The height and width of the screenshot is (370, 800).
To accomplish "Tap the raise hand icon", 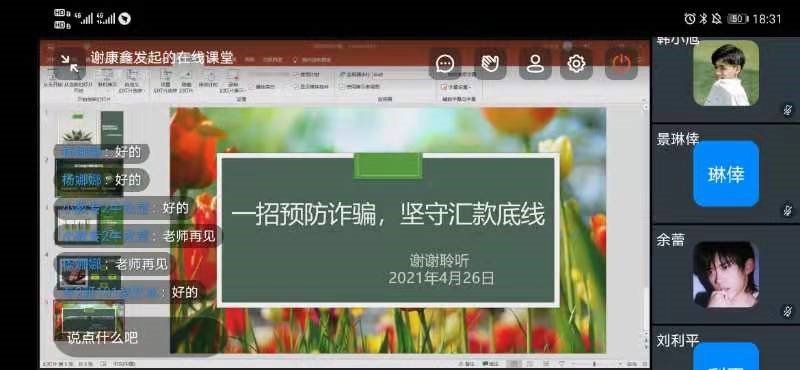I will (x=490, y=64).
